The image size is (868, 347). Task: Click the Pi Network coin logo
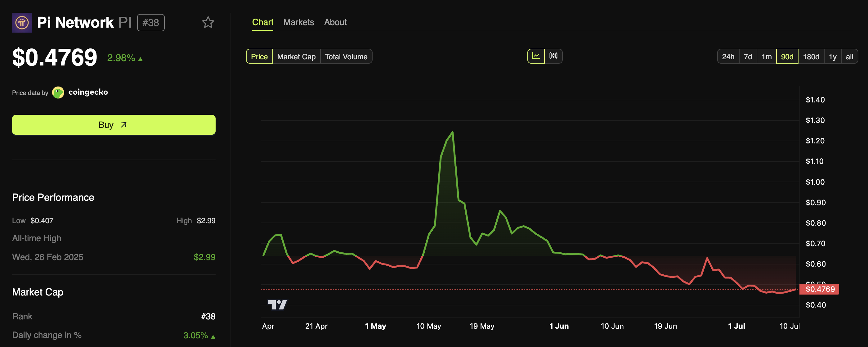[x=22, y=23]
